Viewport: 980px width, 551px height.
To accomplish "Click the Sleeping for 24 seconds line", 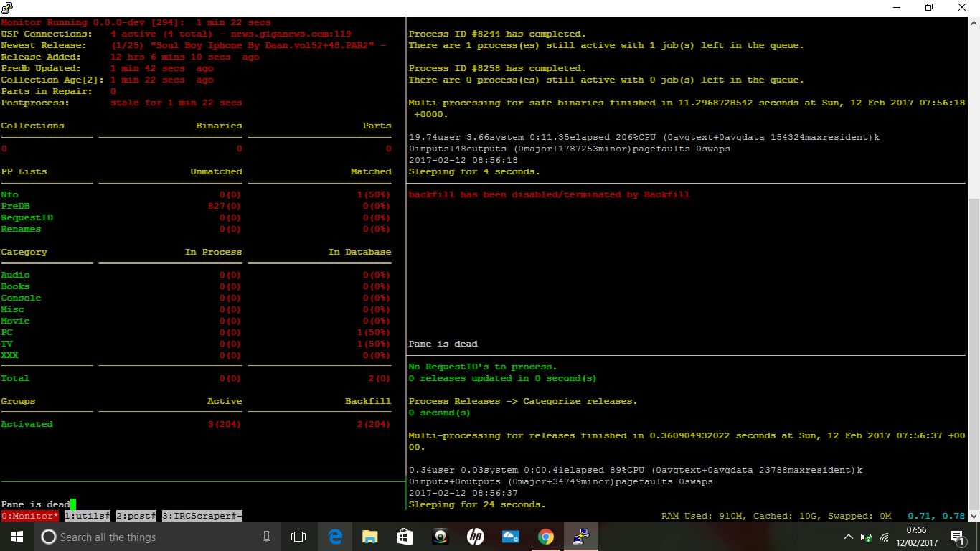I will pyautogui.click(x=477, y=504).
